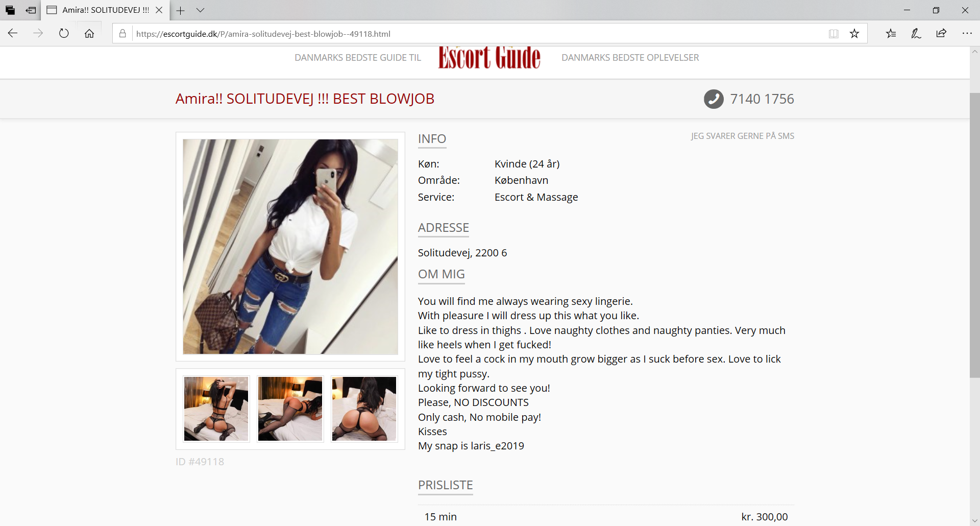Viewport: 980px width, 526px height.
Task: Add page to favorites with star
Action: click(x=854, y=34)
